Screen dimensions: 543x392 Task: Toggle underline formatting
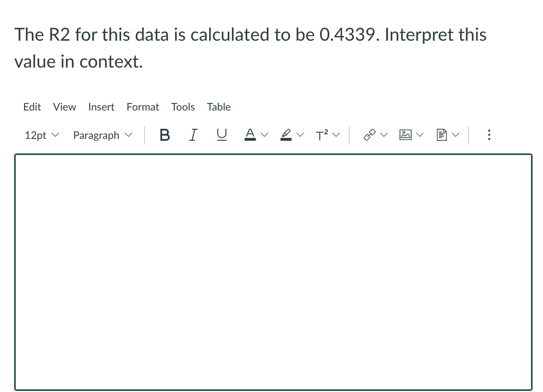click(221, 135)
